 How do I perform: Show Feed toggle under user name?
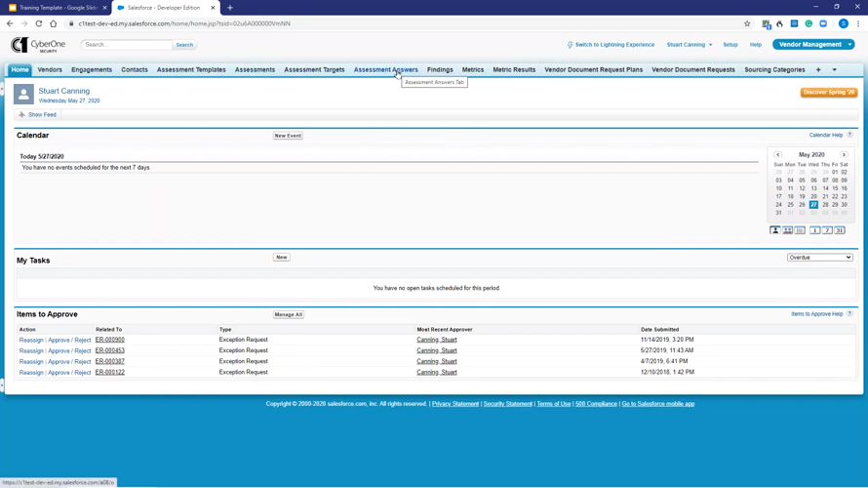coord(39,114)
